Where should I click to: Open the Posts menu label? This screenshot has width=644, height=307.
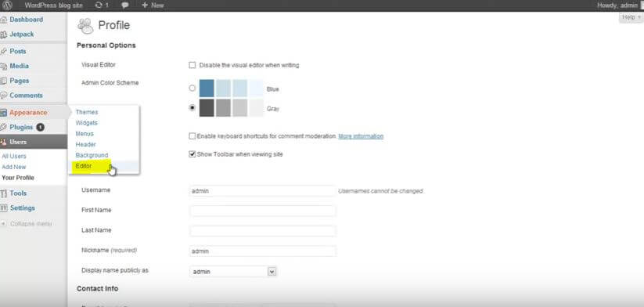click(18, 52)
